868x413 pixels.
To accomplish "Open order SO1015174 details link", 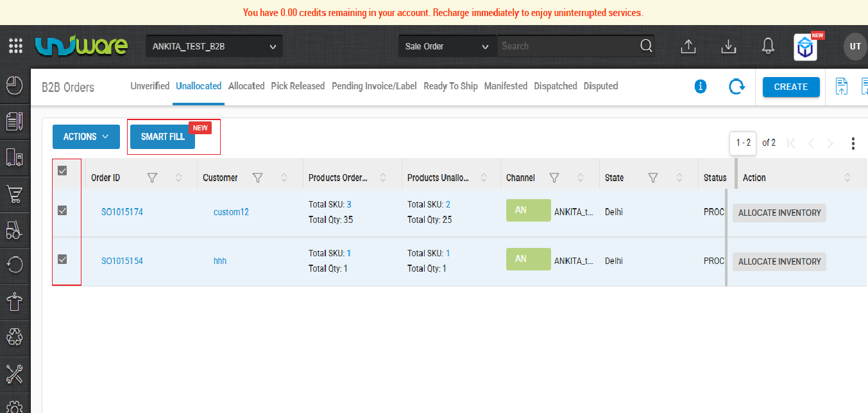I will [122, 211].
